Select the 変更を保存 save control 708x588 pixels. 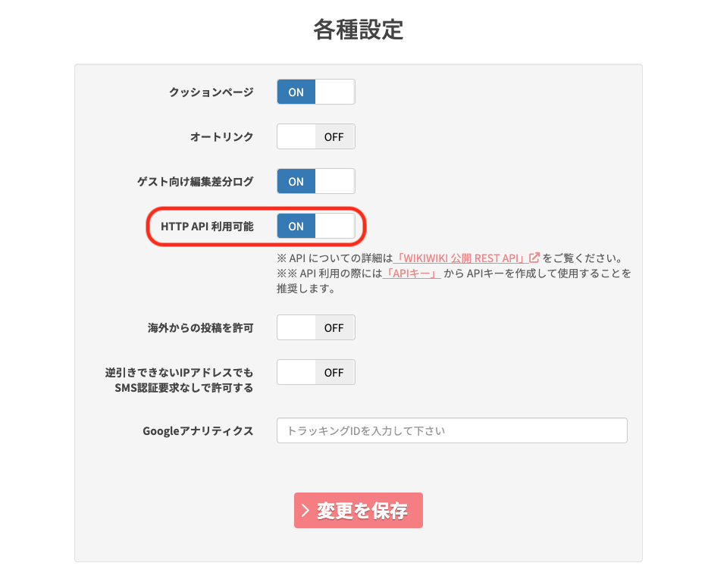coord(358,510)
